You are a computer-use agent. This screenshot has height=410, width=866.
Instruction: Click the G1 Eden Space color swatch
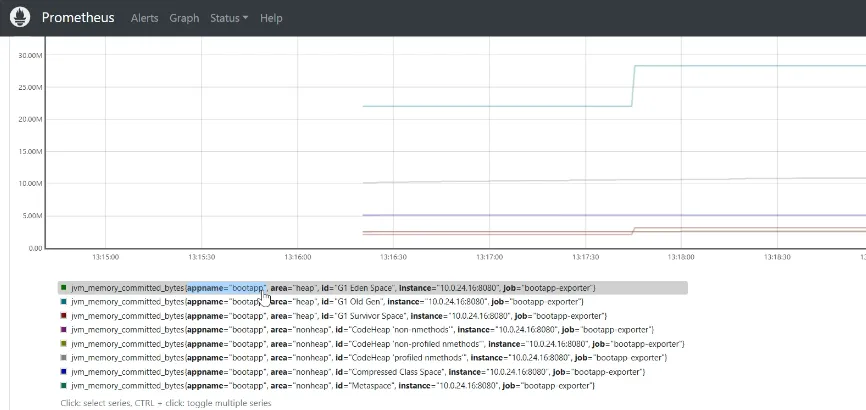[64, 287]
